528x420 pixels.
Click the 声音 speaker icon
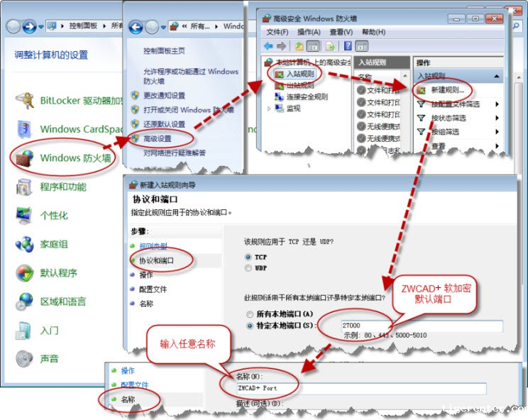25,358
